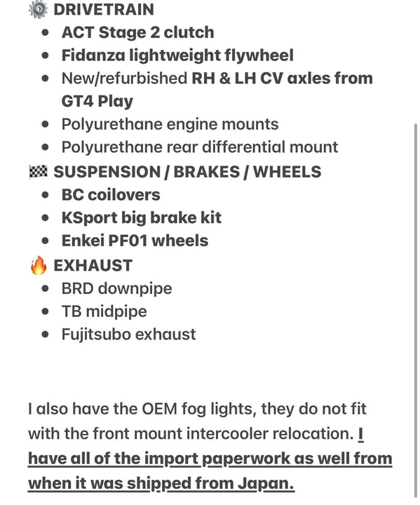Click the vertical scrollbar on the right
Viewport: 420px width, 505px height.
pos(416,311)
